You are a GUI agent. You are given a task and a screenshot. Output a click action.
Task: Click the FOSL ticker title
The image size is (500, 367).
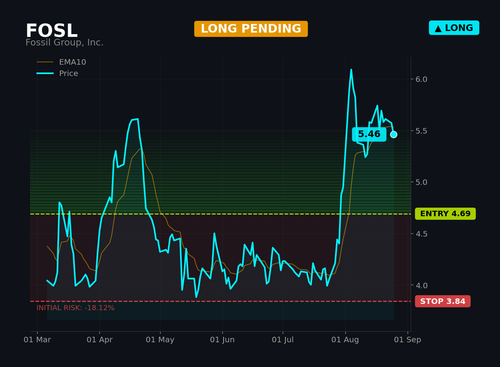(x=52, y=30)
